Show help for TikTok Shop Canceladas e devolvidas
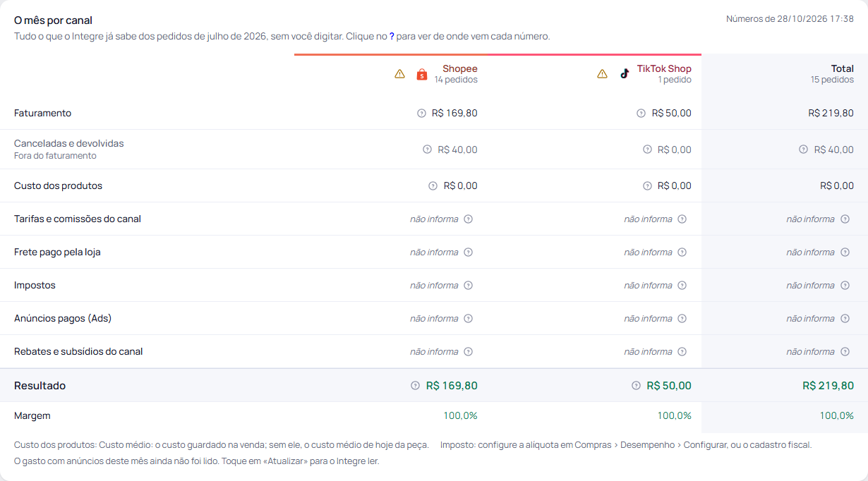The width and height of the screenshot is (868, 481). click(647, 150)
